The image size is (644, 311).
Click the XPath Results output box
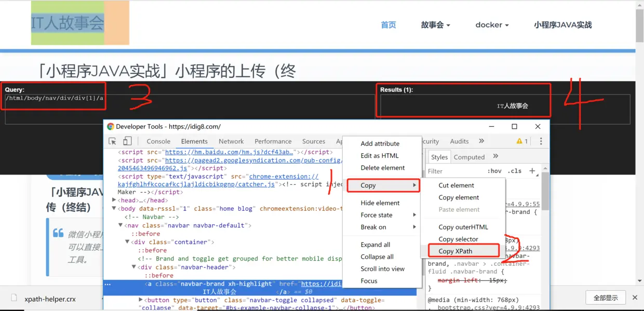pos(505,109)
